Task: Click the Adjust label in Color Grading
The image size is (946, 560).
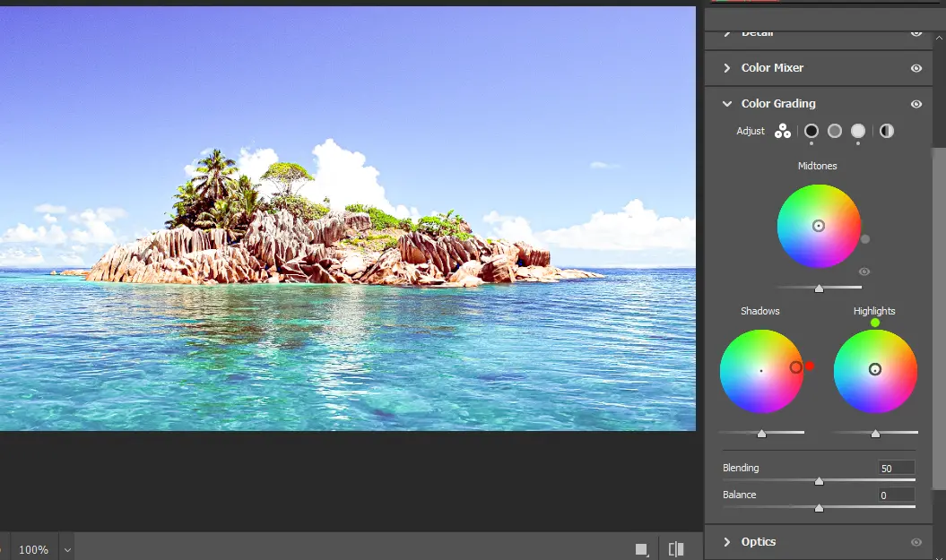Action: [x=750, y=131]
